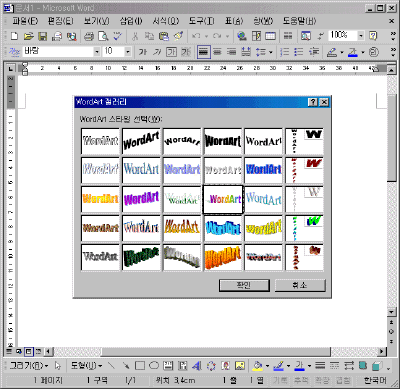Click the 취소 button in WordArt dialog

pos(300,285)
